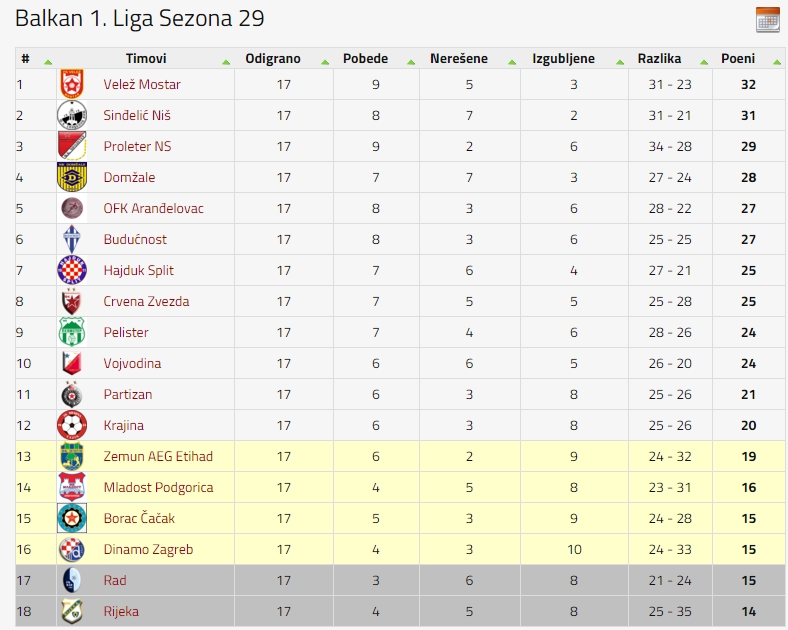Click the Partizan club crest

[72, 394]
